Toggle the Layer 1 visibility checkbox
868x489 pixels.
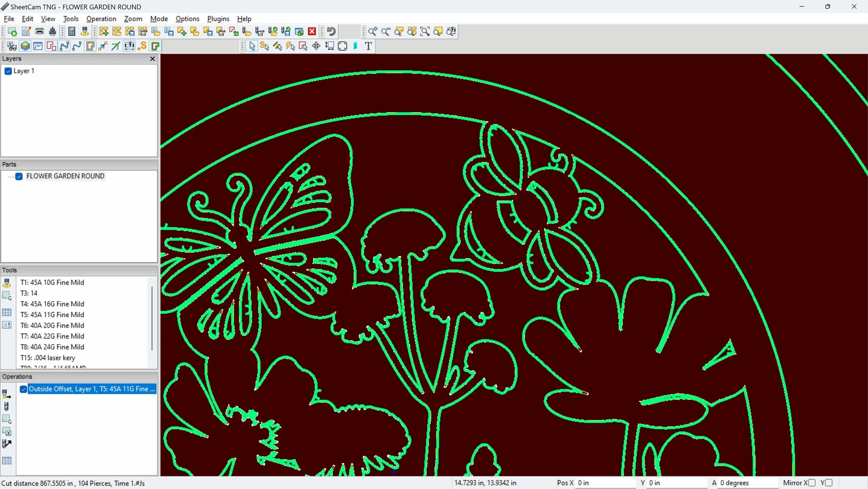point(8,71)
